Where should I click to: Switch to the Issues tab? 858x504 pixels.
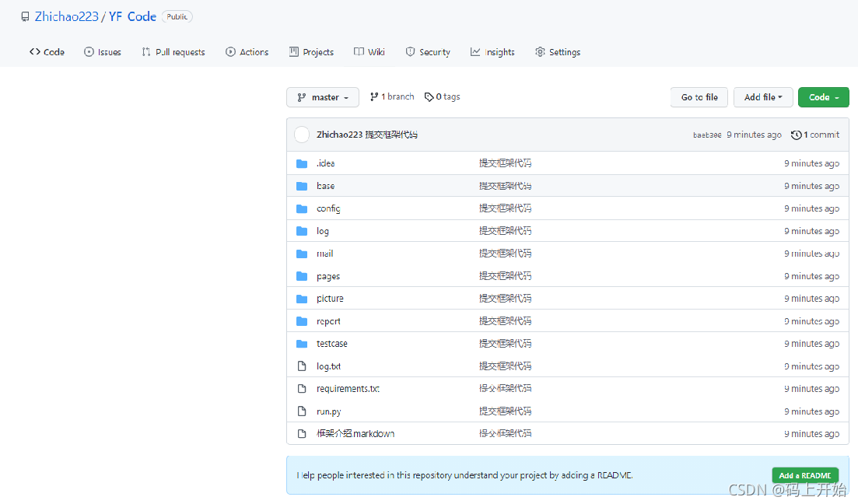pyautogui.click(x=103, y=52)
